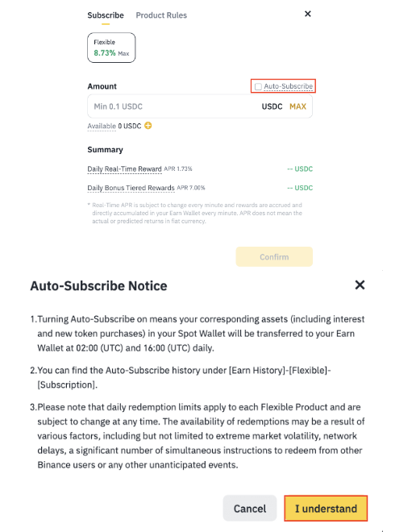Click the APR 7.00% text
416x532 pixels.
pos(191,188)
